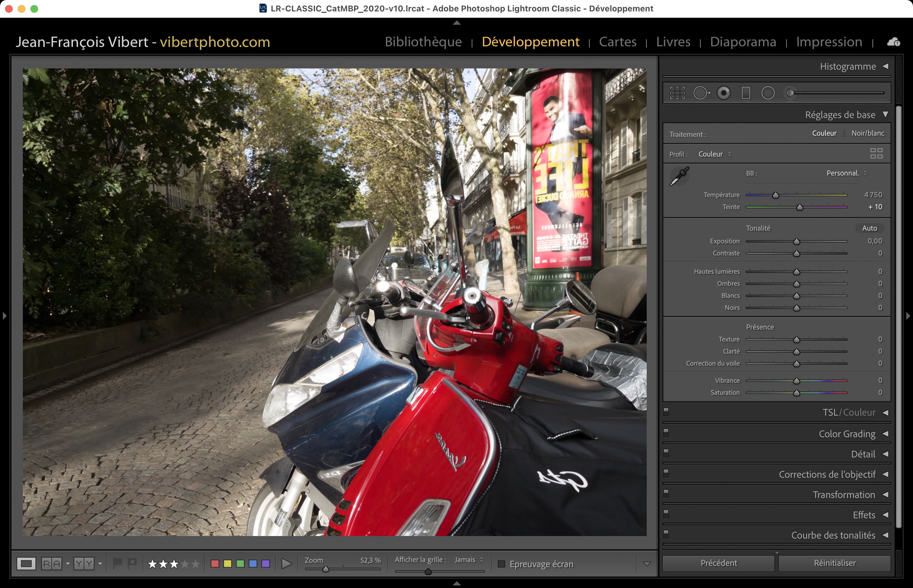Expand the Color Grading panel

point(847,434)
